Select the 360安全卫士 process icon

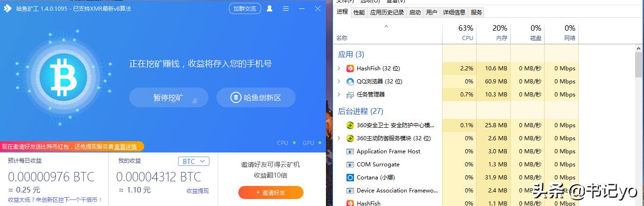350,125
